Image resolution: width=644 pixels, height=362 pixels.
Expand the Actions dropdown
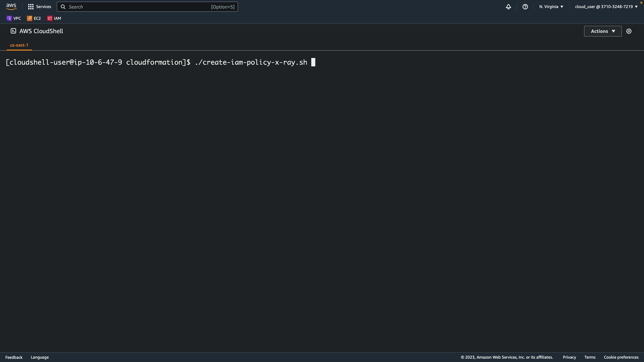(x=602, y=31)
